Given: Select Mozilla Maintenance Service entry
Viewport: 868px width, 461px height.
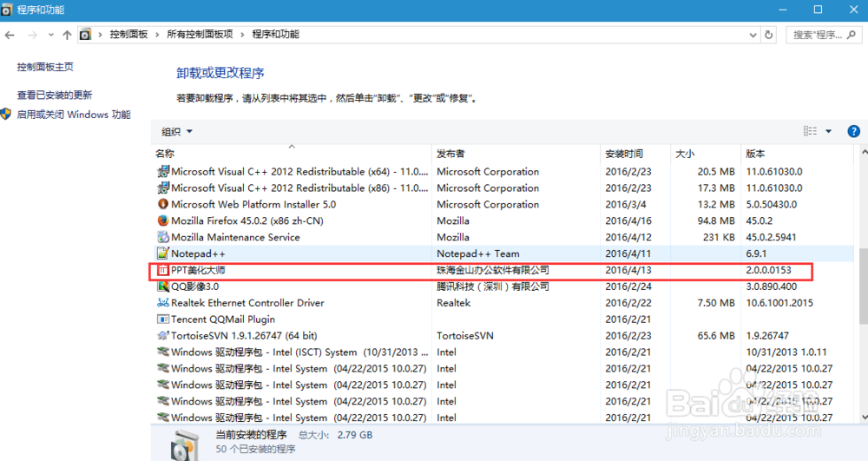Looking at the screenshot, I should (x=235, y=237).
